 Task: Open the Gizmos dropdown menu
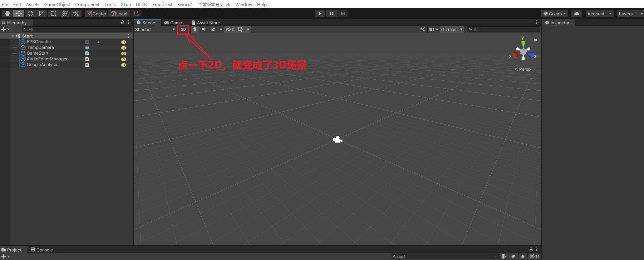pyautogui.click(x=452, y=30)
